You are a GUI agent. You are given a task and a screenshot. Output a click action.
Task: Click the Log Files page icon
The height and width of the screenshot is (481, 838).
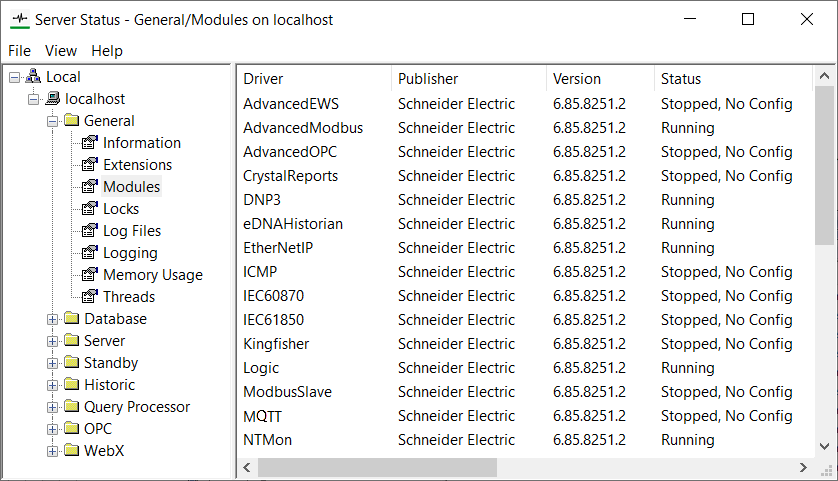tap(90, 231)
